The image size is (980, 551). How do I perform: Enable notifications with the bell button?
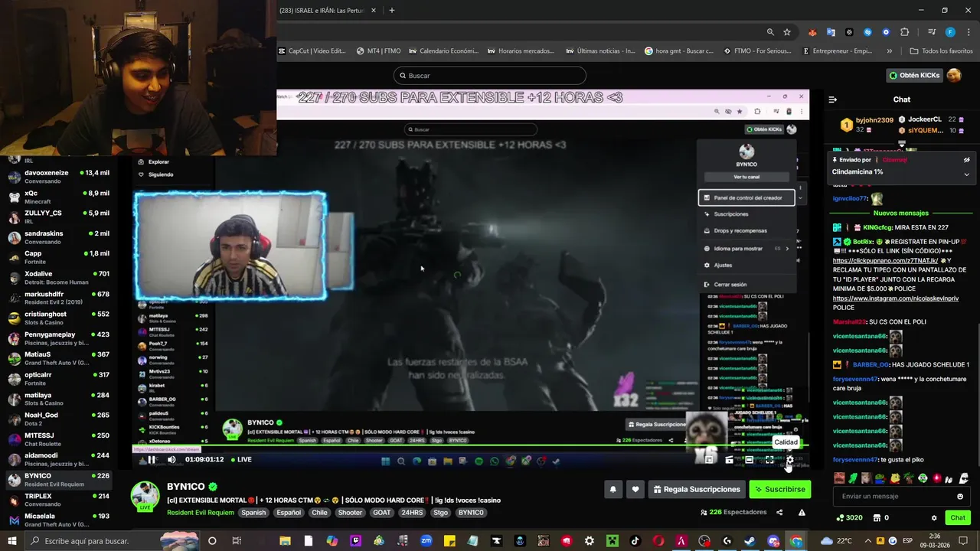point(612,489)
